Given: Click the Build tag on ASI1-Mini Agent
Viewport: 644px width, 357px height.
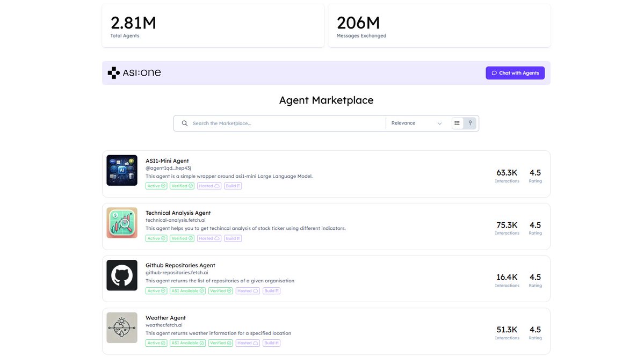Looking at the screenshot, I should (x=233, y=186).
